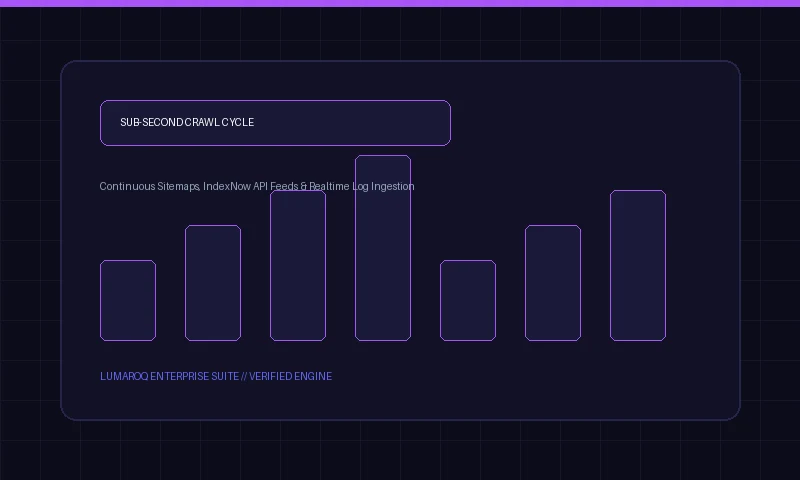
Task: Select the Continuous Sitemaps subtitle text
Action: point(257,186)
